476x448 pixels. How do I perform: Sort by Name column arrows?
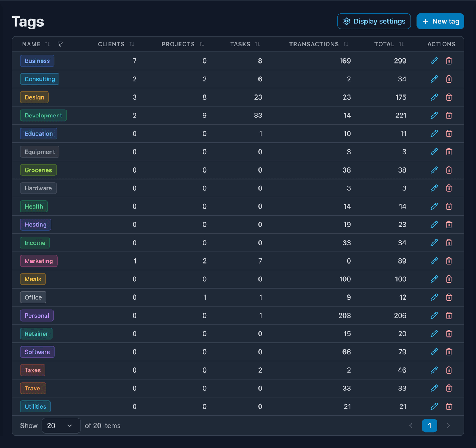click(48, 44)
